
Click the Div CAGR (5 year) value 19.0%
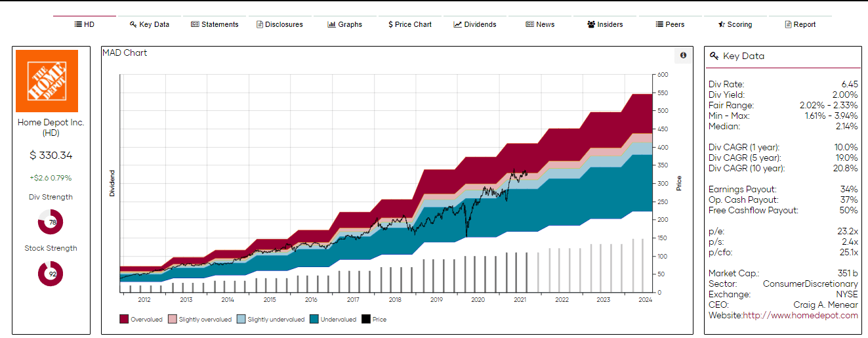(846, 158)
